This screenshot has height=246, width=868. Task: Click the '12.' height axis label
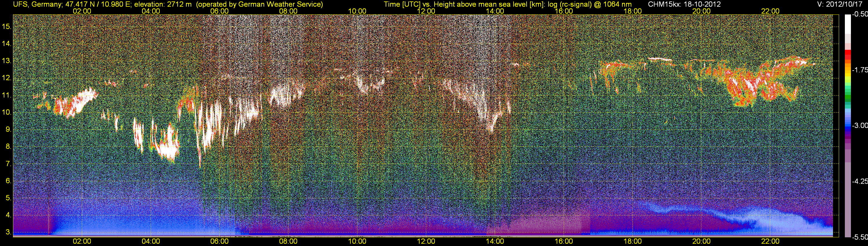(6, 78)
